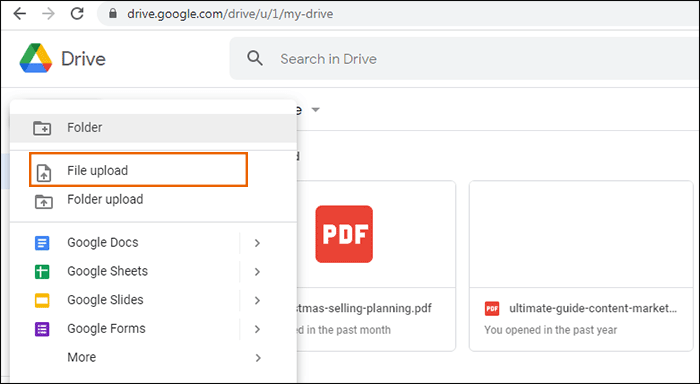The height and width of the screenshot is (384, 700).
Task: Click the new Folder icon
Action: tap(42, 128)
